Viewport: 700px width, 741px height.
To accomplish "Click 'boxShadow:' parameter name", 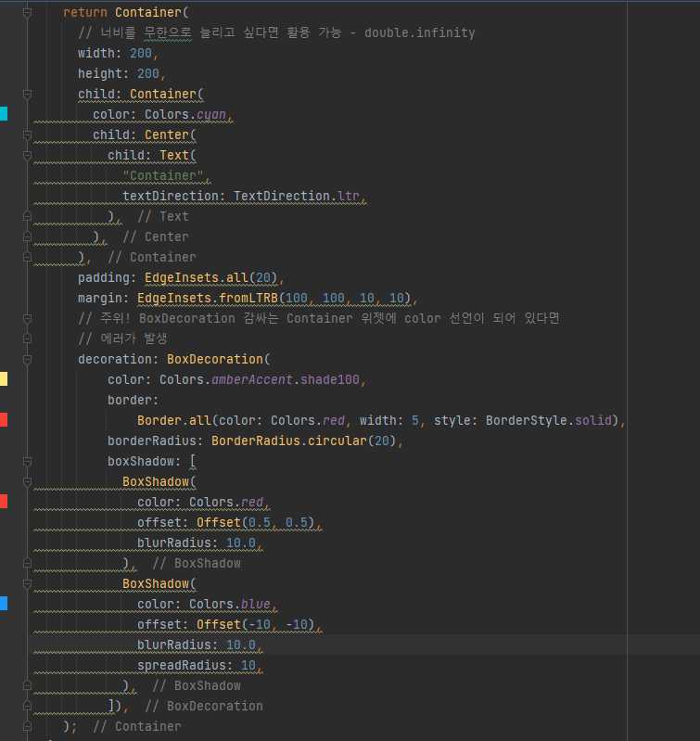I will coord(145,461).
